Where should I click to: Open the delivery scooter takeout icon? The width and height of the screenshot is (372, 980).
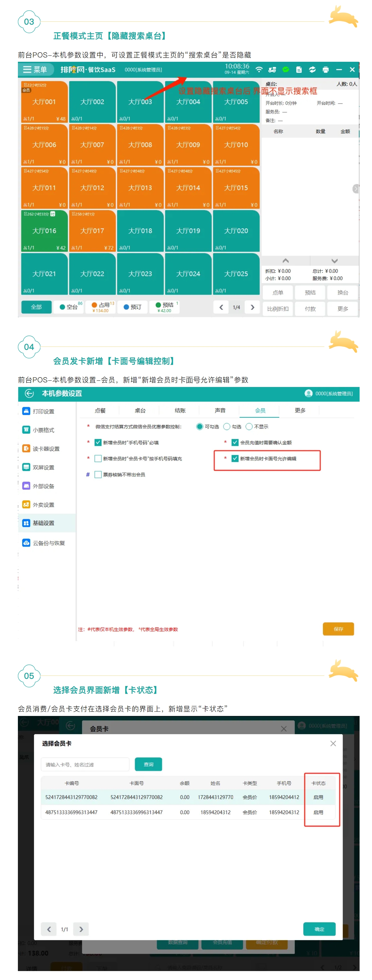tap(272, 70)
